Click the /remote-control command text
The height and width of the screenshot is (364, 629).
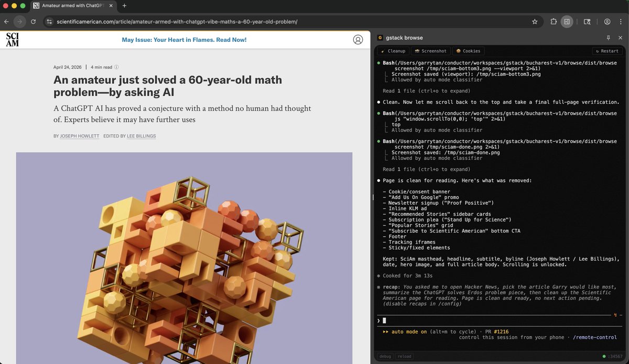coord(595,337)
